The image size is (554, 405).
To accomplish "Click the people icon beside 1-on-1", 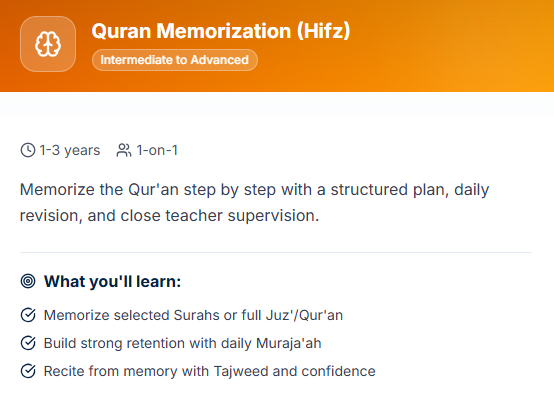I will coord(124,150).
